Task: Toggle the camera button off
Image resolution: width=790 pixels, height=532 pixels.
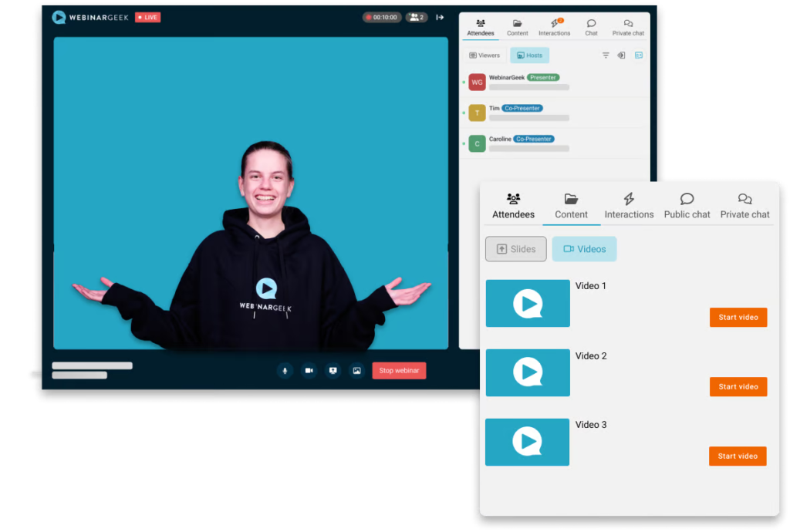Action: pyautogui.click(x=309, y=371)
